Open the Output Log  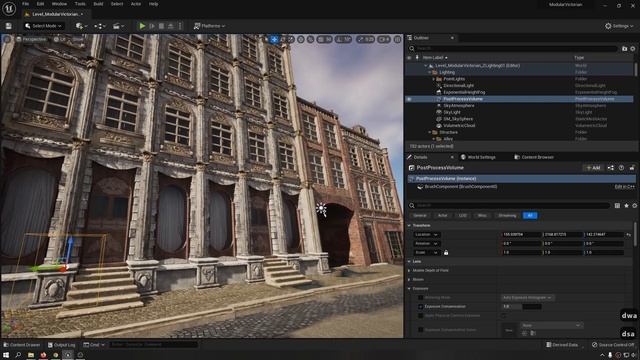click(x=62, y=345)
